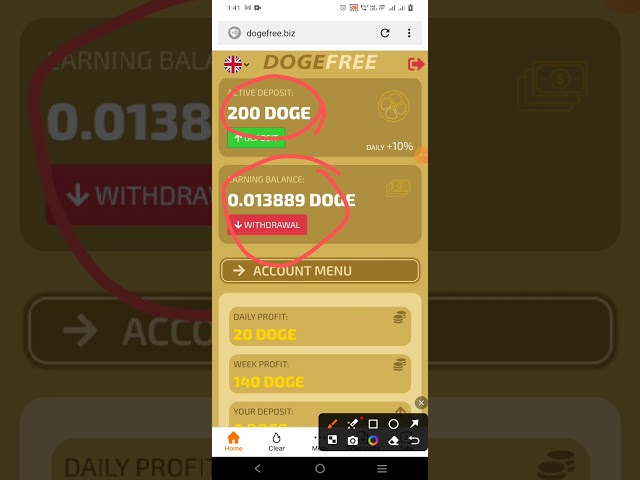The height and width of the screenshot is (480, 640).
Task: Close the drawing toolbar overlay
Action: (421, 403)
